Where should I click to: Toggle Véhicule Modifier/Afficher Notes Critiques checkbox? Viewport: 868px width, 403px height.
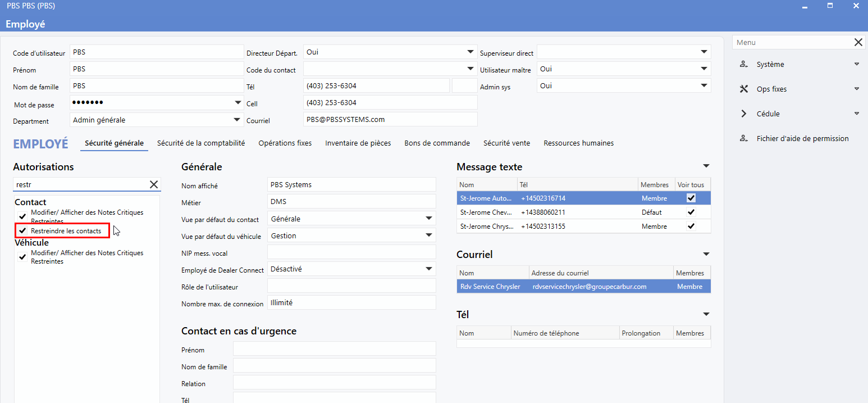[x=22, y=257]
